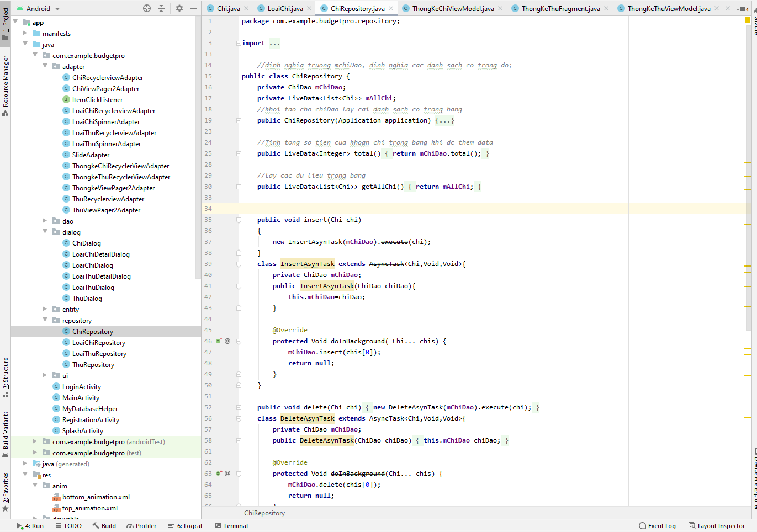Collapse the app module node
The height and width of the screenshot is (532, 757).
[15, 22]
